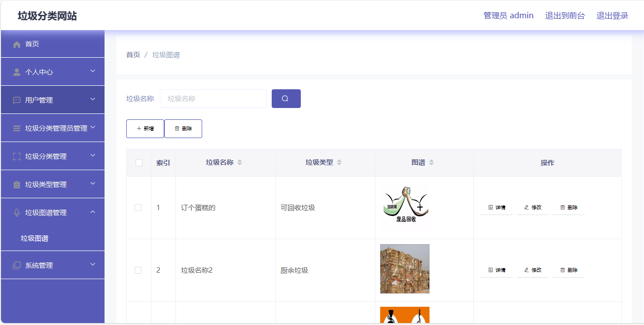Screen dimensions: 644x325
Task: Click the magnifier search icon button
Action: tap(286, 98)
